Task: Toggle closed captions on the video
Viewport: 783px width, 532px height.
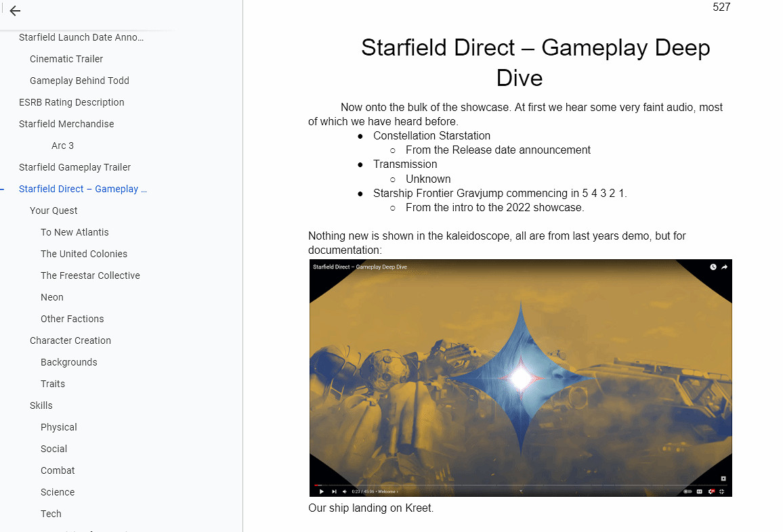Action: pyautogui.click(x=700, y=491)
